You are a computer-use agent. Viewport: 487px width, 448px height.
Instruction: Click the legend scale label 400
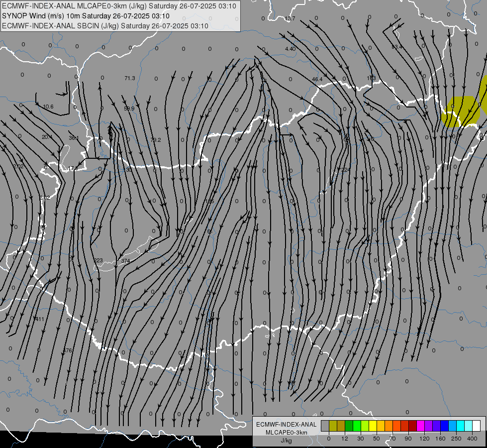tap(472, 439)
